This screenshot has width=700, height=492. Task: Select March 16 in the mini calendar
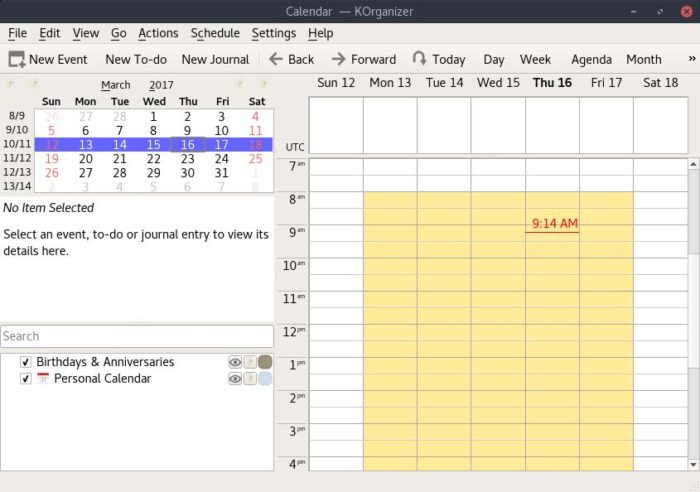[188, 145]
